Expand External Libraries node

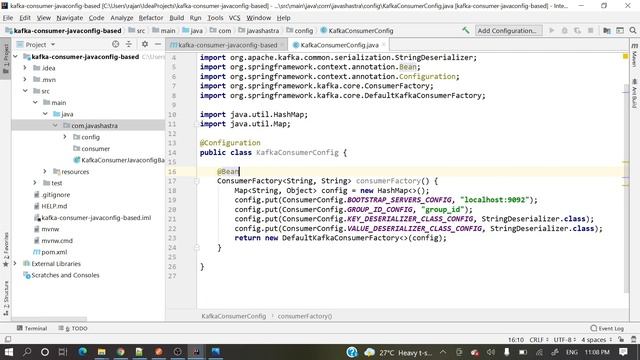click(x=16, y=264)
